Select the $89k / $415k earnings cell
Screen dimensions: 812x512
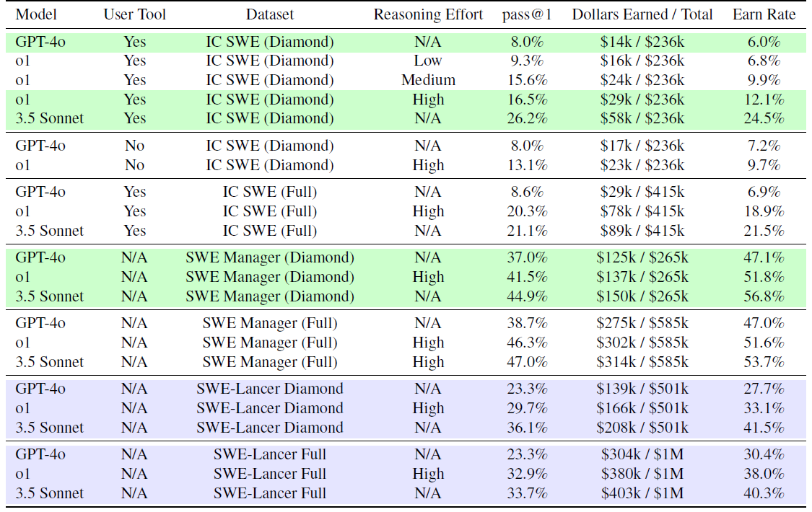coord(642,231)
